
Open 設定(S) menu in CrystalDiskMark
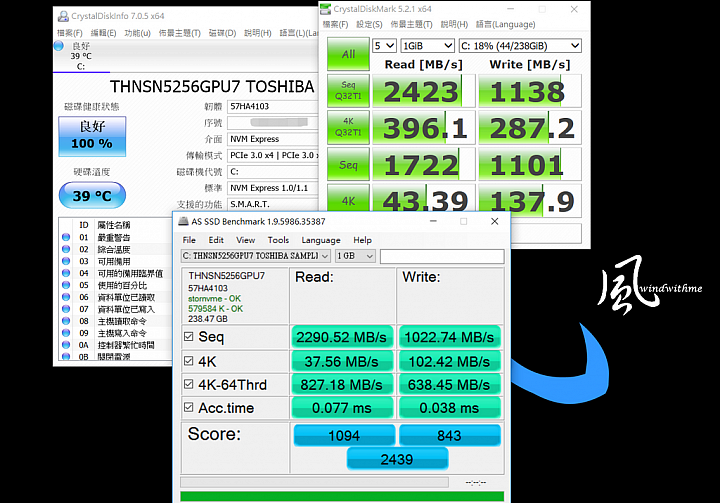click(x=369, y=24)
